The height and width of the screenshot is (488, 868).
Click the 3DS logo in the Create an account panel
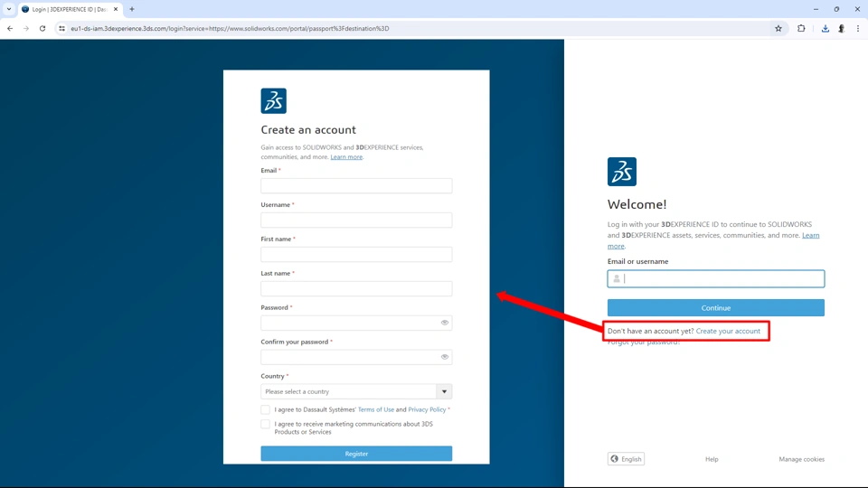pos(273,100)
